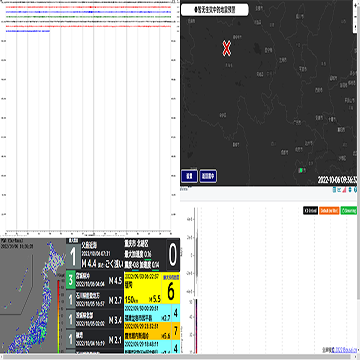Open the yellow M5.5 150km event
The image size is (360, 360).
[152, 288]
